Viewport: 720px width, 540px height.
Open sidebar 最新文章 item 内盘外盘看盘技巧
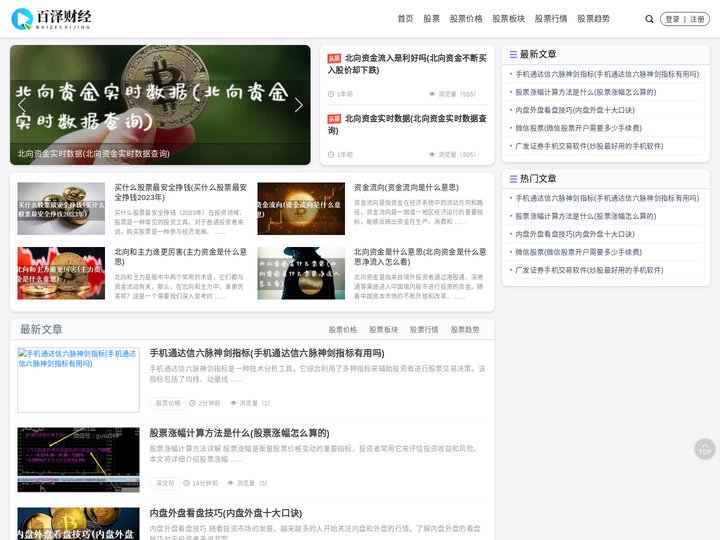(x=575, y=110)
